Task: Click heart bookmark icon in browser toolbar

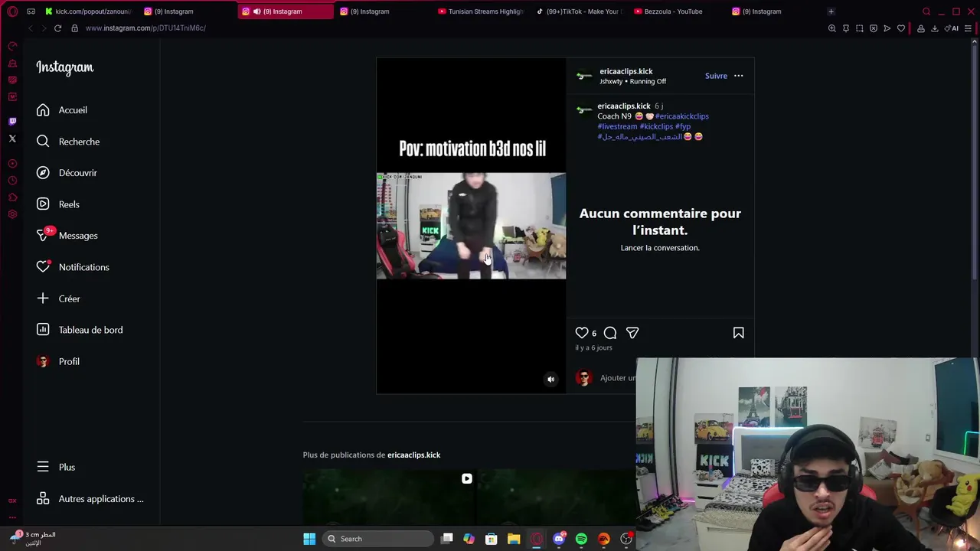Action: pyautogui.click(x=901, y=28)
